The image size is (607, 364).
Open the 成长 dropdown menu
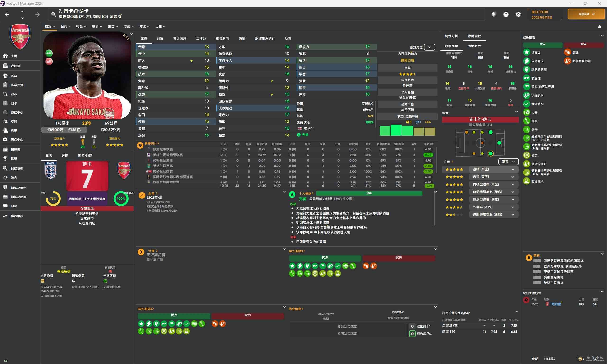click(x=97, y=26)
